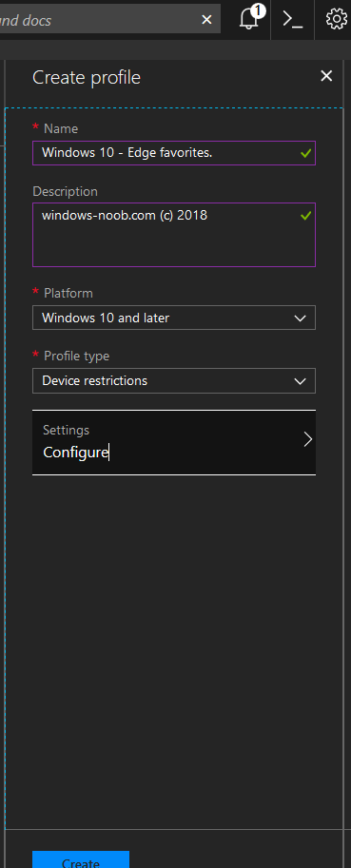351x868 pixels.
Task: Launch Cloud Shell from top bar
Action: coord(292,19)
